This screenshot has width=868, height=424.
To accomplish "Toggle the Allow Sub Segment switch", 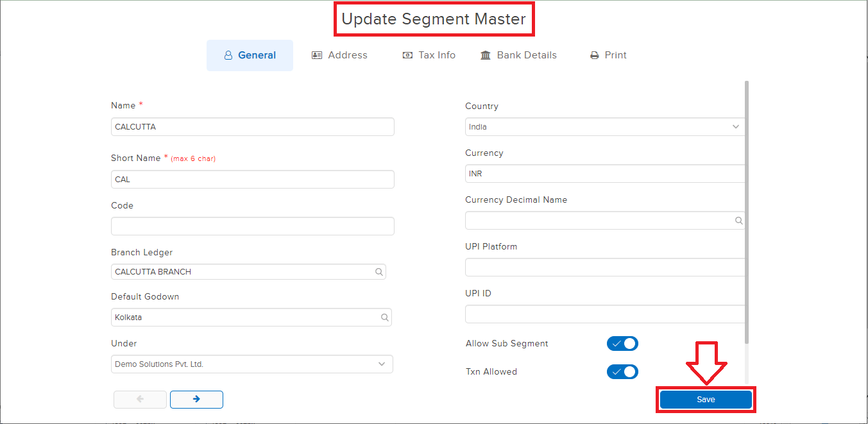I will (x=622, y=344).
